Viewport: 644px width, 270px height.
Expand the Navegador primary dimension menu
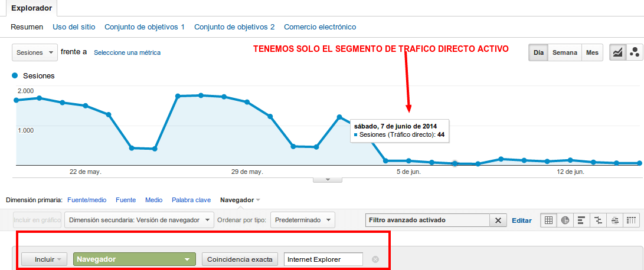click(x=240, y=200)
